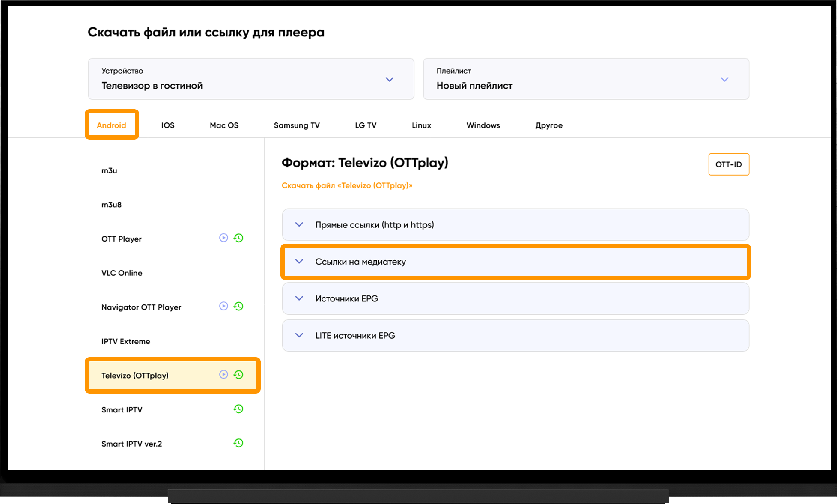This screenshot has height=504, width=837.
Task: Open the Плейлист playlist dropdown
Action: coord(586,79)
